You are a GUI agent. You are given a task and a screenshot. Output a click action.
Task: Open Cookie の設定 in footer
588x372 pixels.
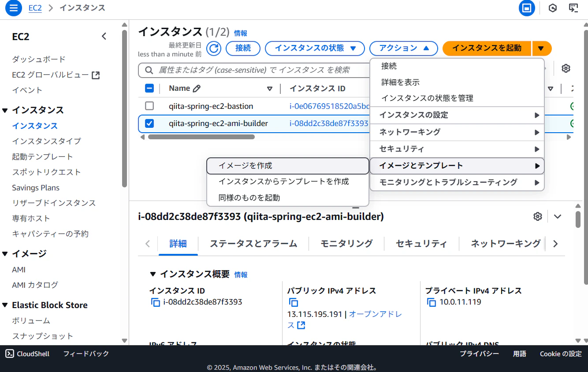pos(561,353)
